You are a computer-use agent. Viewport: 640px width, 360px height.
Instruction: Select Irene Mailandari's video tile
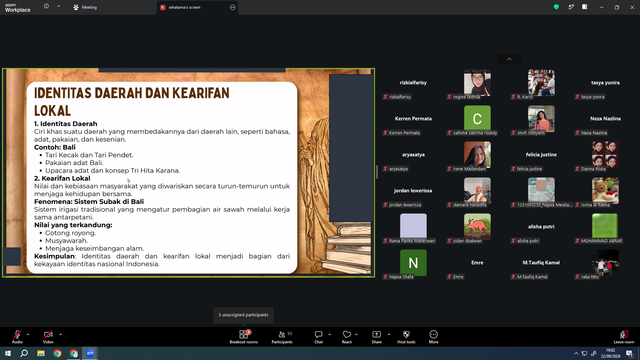coord(477,155)
